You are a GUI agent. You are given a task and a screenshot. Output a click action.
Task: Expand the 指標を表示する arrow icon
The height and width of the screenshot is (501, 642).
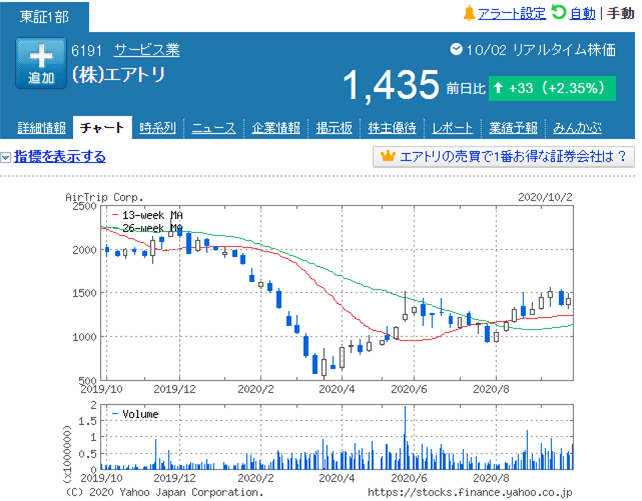coord(5,157)
